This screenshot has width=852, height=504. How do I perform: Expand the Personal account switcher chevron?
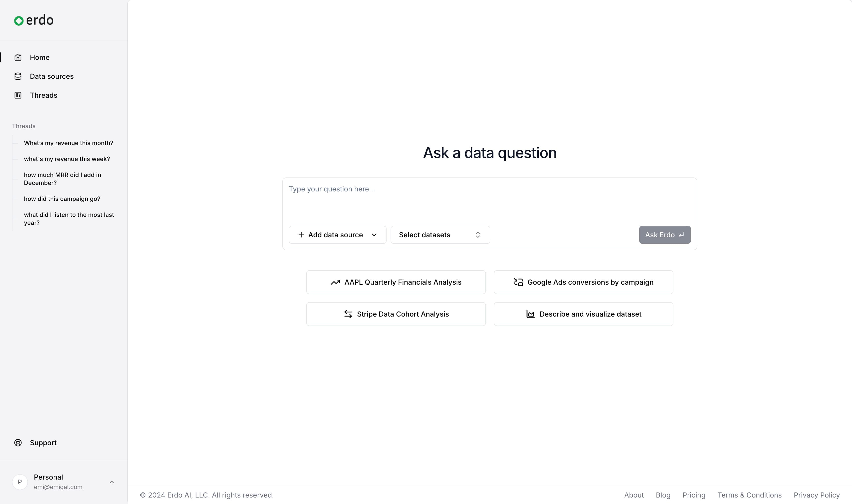(111, 482)
